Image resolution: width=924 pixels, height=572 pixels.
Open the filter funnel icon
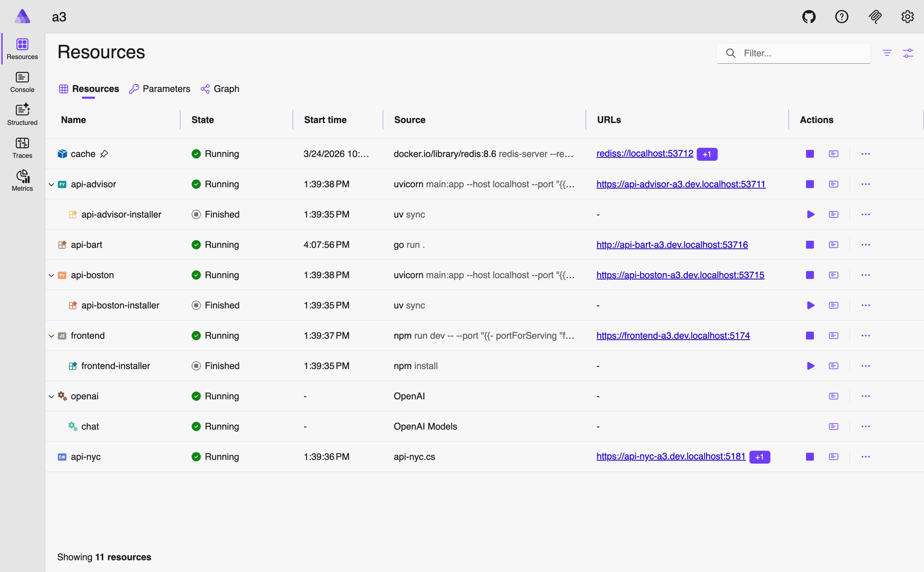coord(887,53)
